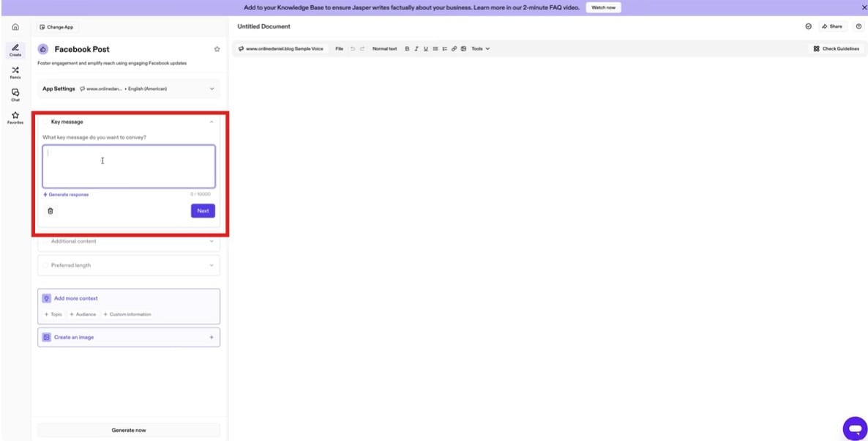This screenshot has height=441, width=868.
Task: Select the Sample Voice brand voice
Action: (x=280, y=49)
